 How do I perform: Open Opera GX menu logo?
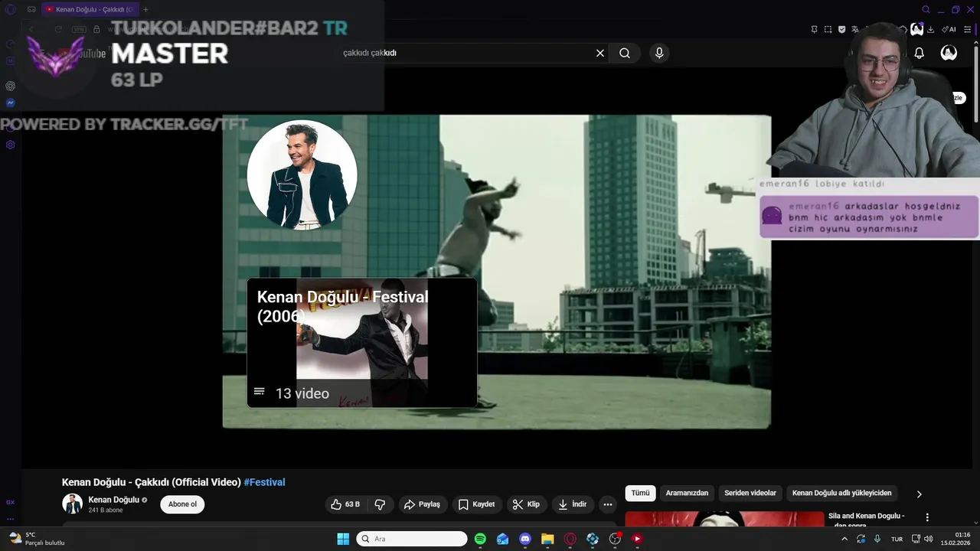coord(10,9)
